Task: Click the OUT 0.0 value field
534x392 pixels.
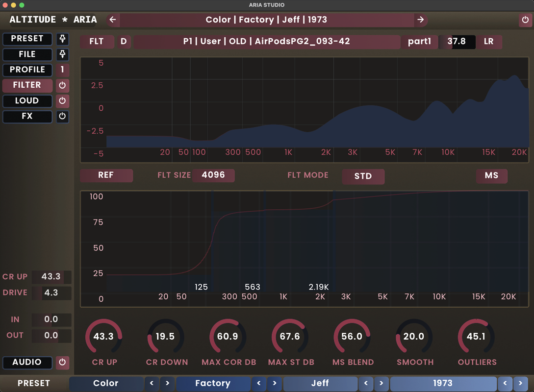Action: [51, 336]
